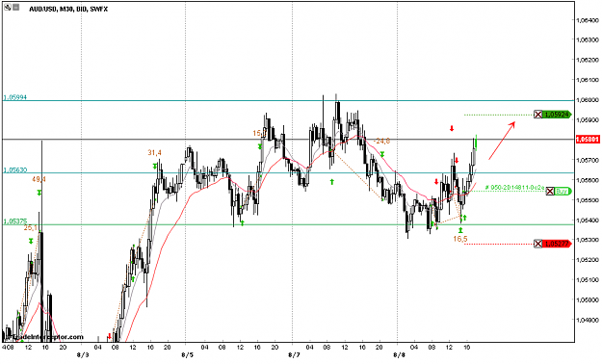Viewport: 602px width, 364px height.
Task: Click the 8/3 date label on time axis
Action: click(x=83, y=355)
